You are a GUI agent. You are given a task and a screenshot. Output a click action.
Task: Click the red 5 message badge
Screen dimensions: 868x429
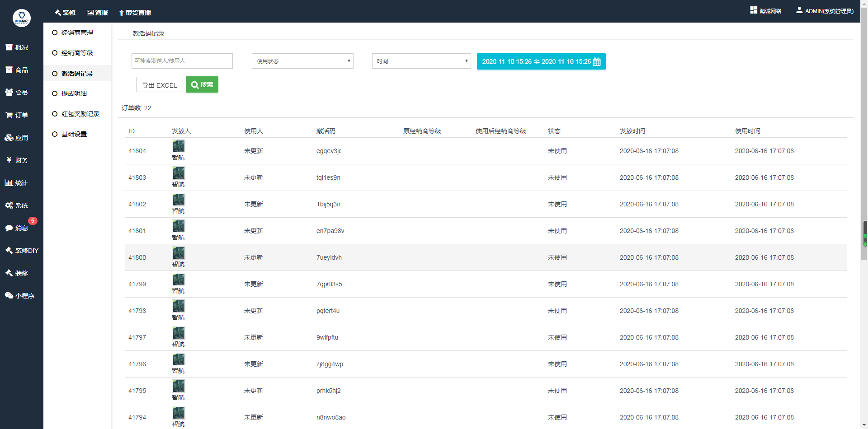click(x=33, y=221)
